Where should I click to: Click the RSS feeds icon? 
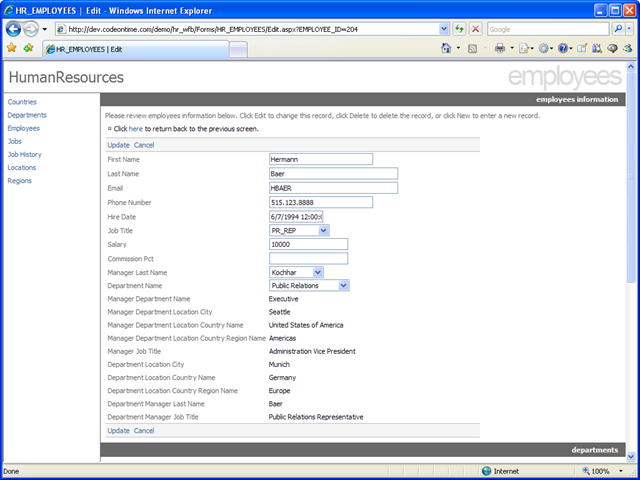(472, 49)
